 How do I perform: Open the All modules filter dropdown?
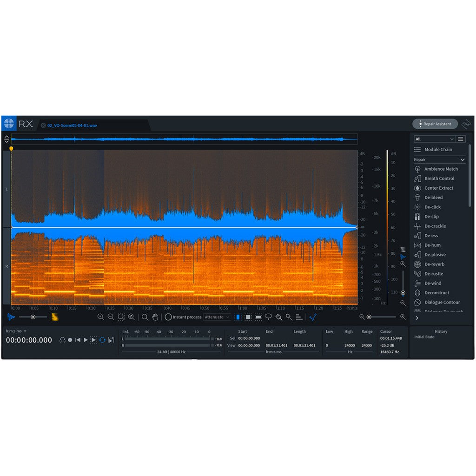pyautogui.click(x=435, y=139)
